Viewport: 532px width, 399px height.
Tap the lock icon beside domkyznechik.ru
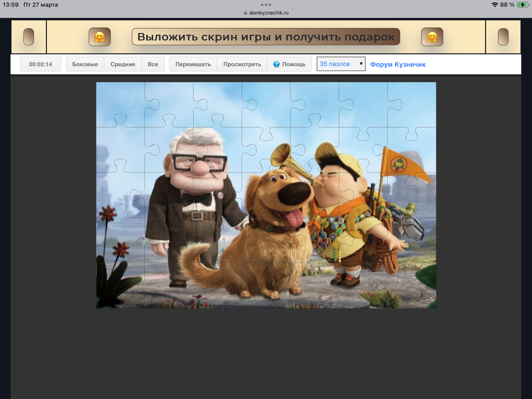245,13
